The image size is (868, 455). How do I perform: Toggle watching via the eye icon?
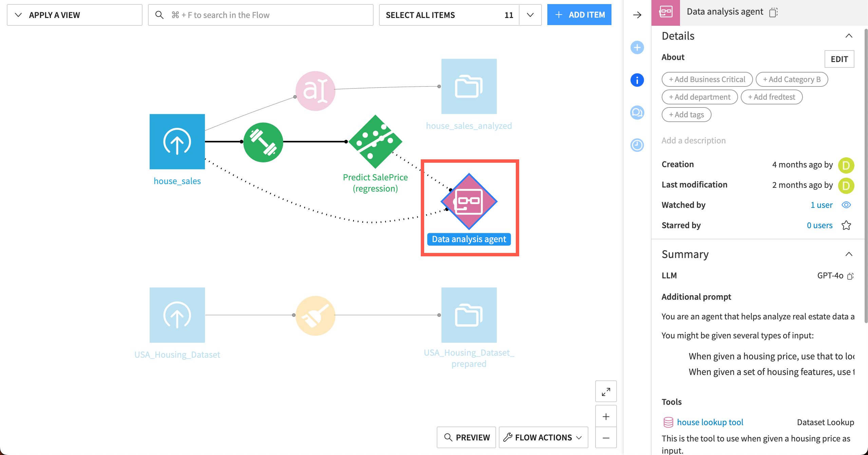click(846, 204)
